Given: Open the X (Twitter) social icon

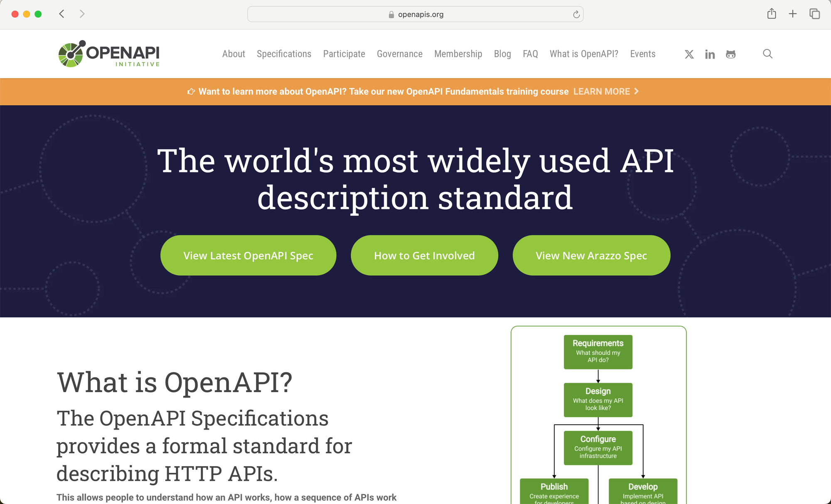Looking at the screenshot, I should 689,54.
